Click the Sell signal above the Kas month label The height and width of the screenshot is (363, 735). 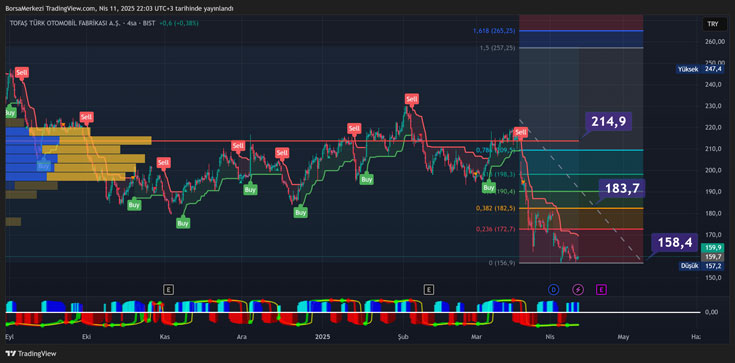(163, 163)
